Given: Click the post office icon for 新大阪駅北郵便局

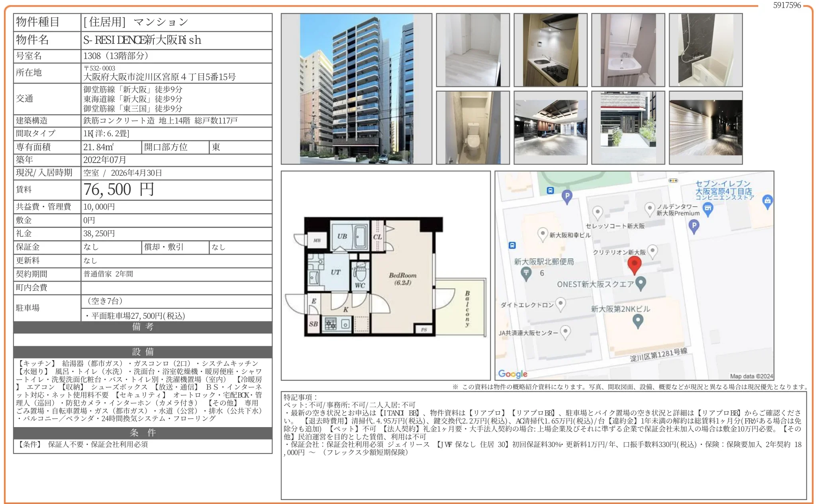Looking at the screenshot, I should (526, 274).
